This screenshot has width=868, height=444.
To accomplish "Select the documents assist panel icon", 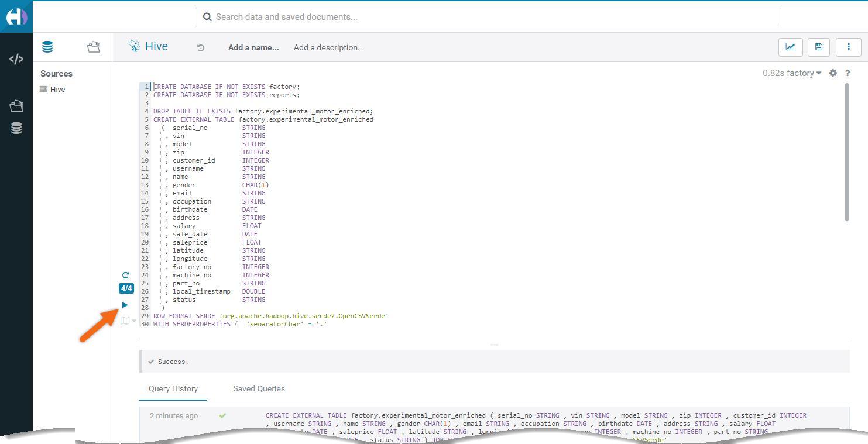I will click(x=94, y=47).
